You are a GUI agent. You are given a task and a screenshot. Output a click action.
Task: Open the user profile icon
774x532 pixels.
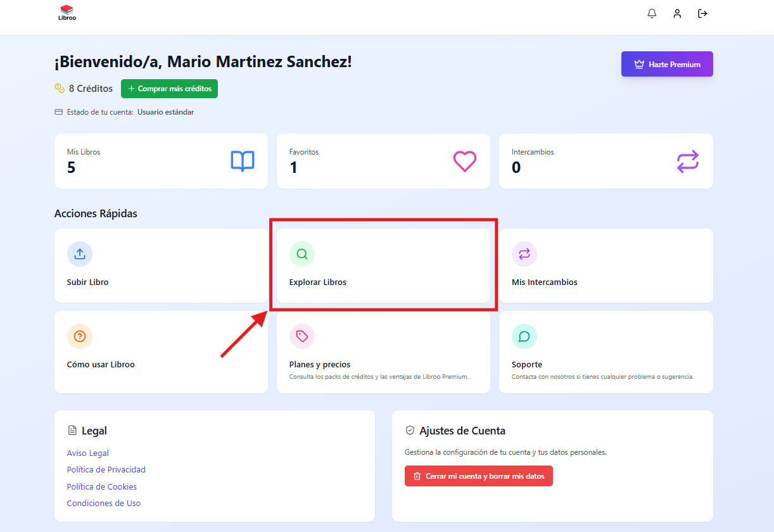[x=677, y=13]
